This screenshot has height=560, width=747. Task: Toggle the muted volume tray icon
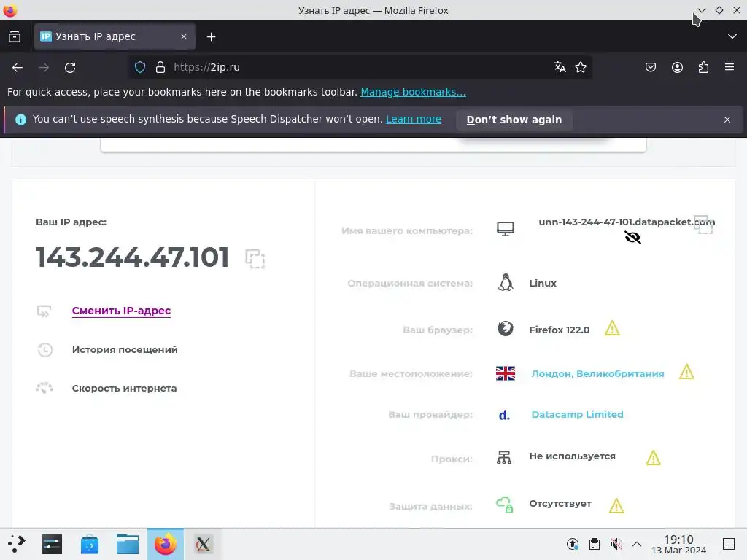[616, 544]
